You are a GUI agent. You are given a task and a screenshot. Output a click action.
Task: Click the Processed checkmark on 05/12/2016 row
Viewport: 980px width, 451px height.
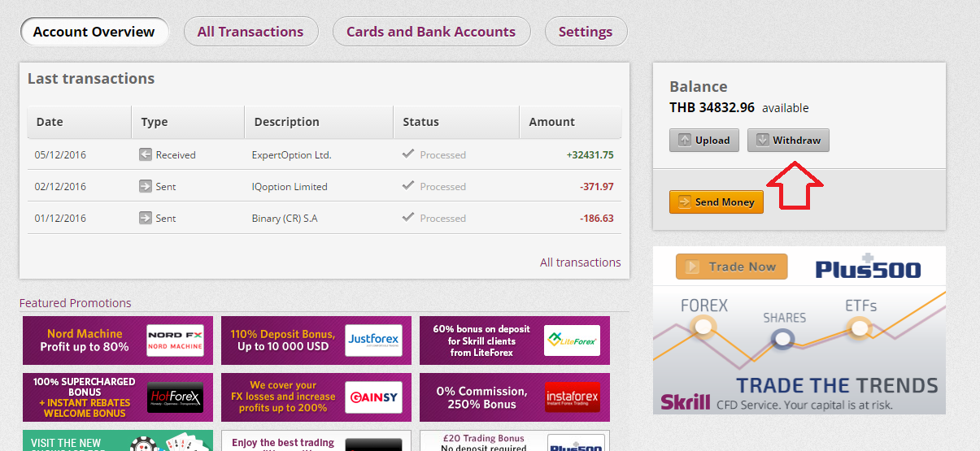[x=408, y=154]
